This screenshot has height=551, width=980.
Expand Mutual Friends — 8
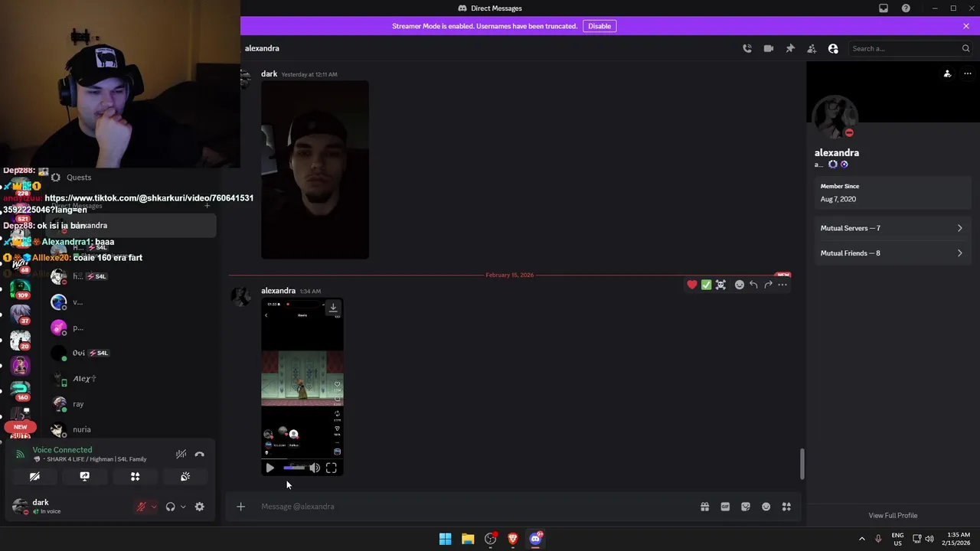tap(892, 253)
